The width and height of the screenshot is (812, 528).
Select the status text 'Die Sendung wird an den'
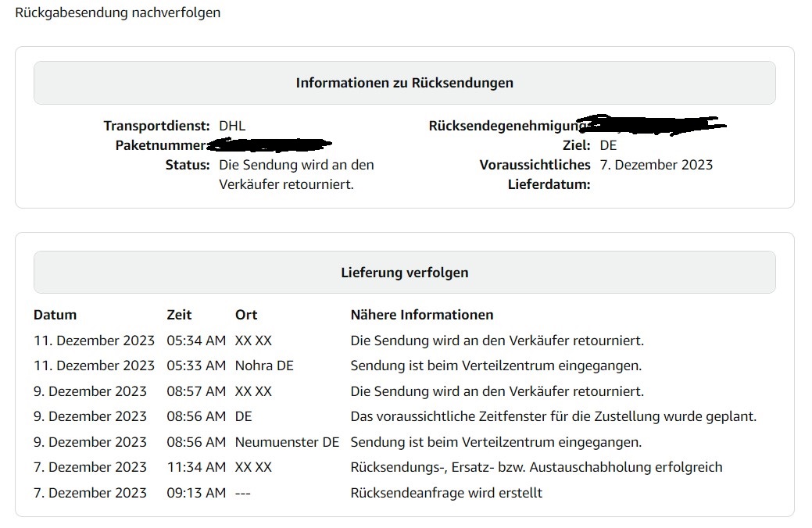296,165
